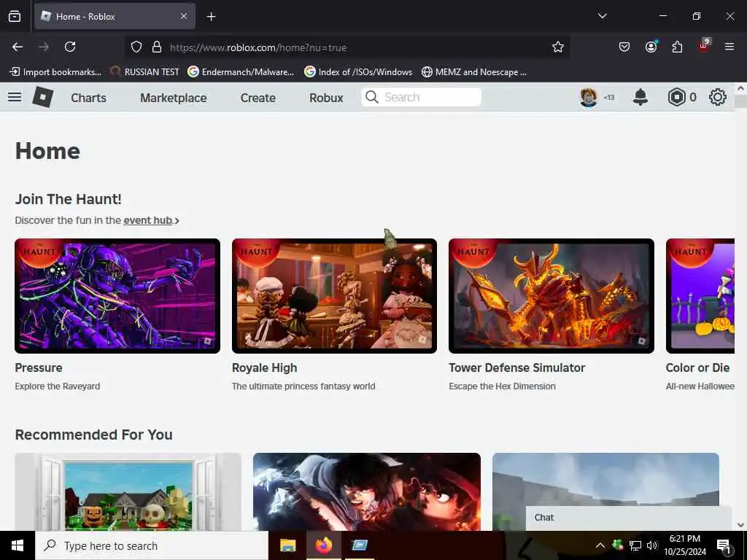Click the magnifier icon in Roblox search
The width and height of the screenshot is (747, 560).
coord(371,97)
